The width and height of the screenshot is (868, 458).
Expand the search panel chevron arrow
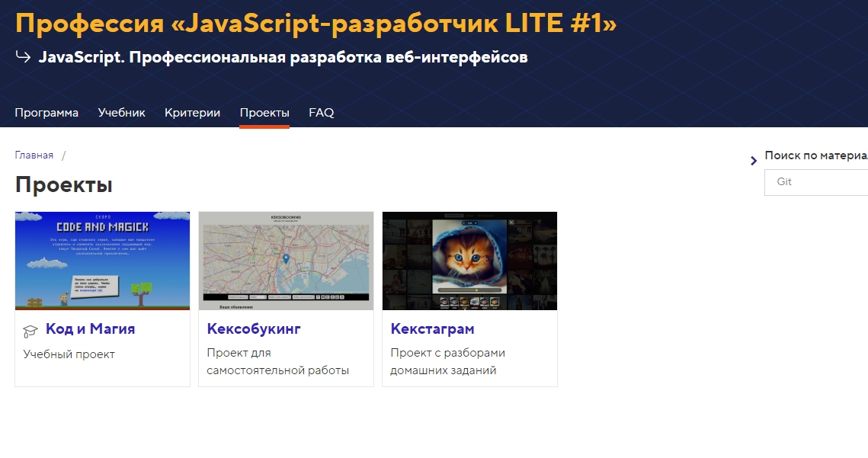point(754,161)
